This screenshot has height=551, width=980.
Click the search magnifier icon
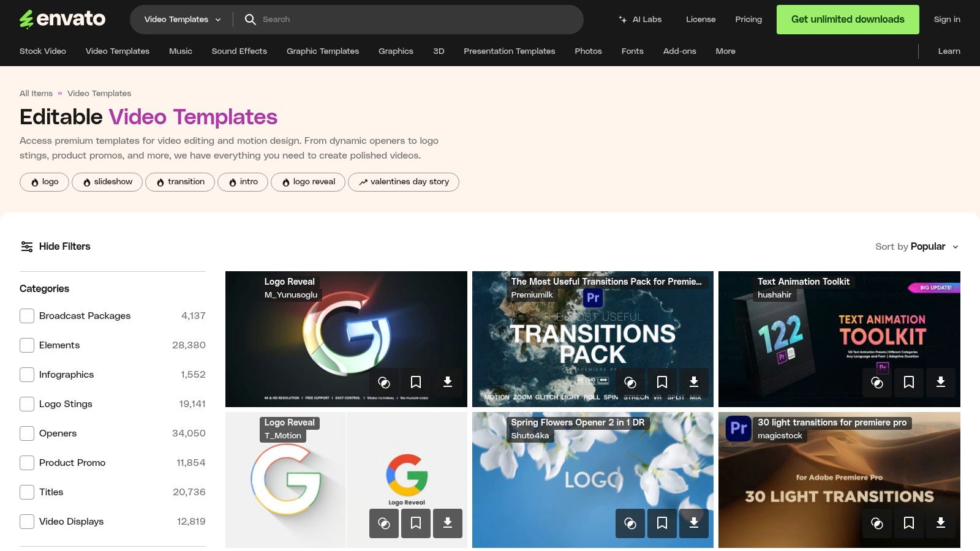(250, 20)
